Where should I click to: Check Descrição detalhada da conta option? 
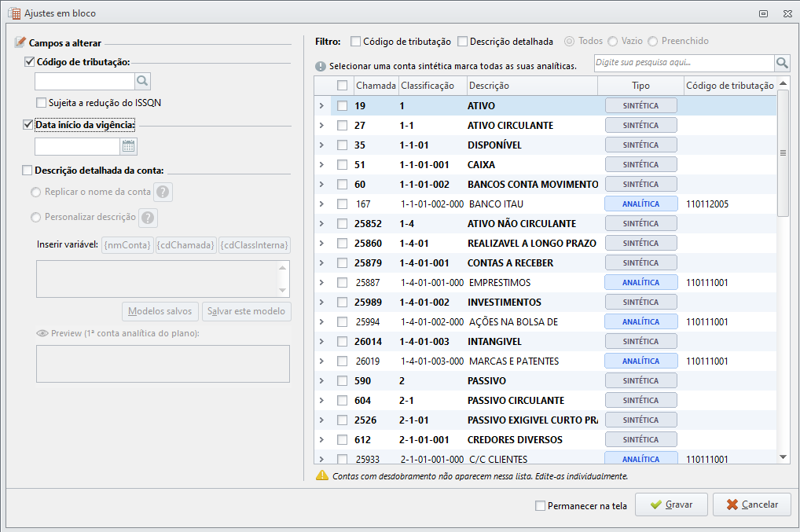[27, 171]
